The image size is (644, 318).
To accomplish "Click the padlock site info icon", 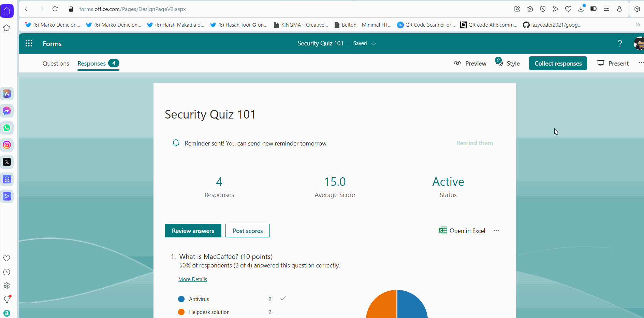I will 71,9.
